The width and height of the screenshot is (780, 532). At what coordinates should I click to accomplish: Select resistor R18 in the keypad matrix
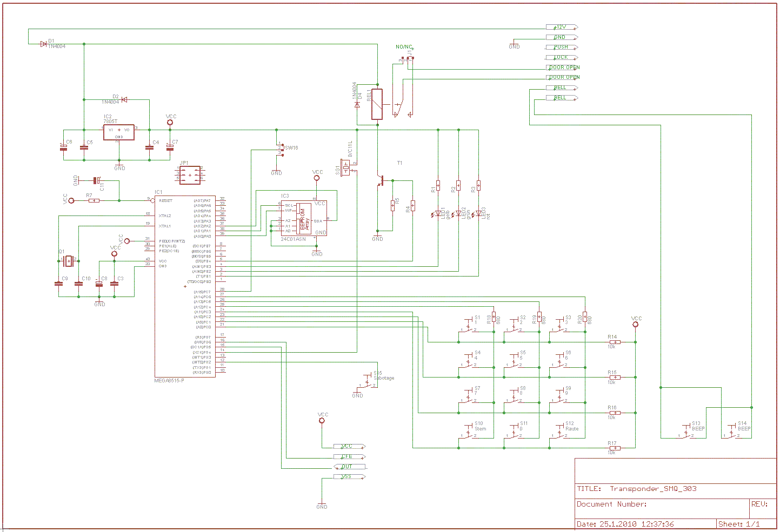pos(494,317)
